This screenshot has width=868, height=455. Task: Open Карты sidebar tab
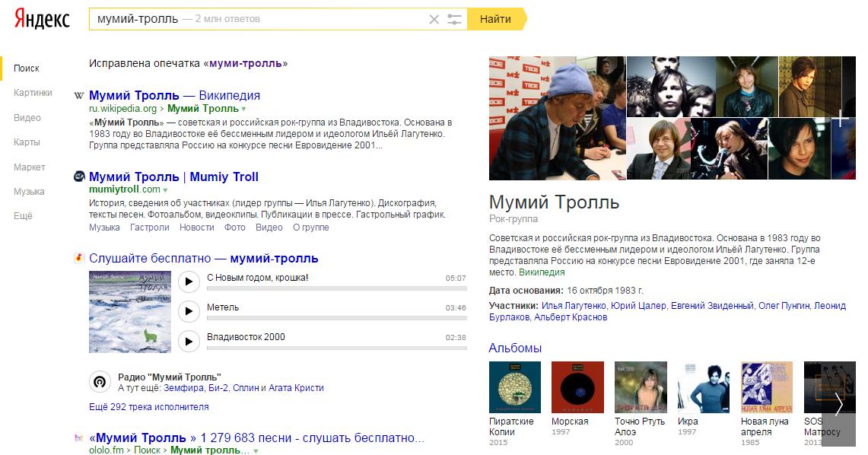(x=27, y=142)
